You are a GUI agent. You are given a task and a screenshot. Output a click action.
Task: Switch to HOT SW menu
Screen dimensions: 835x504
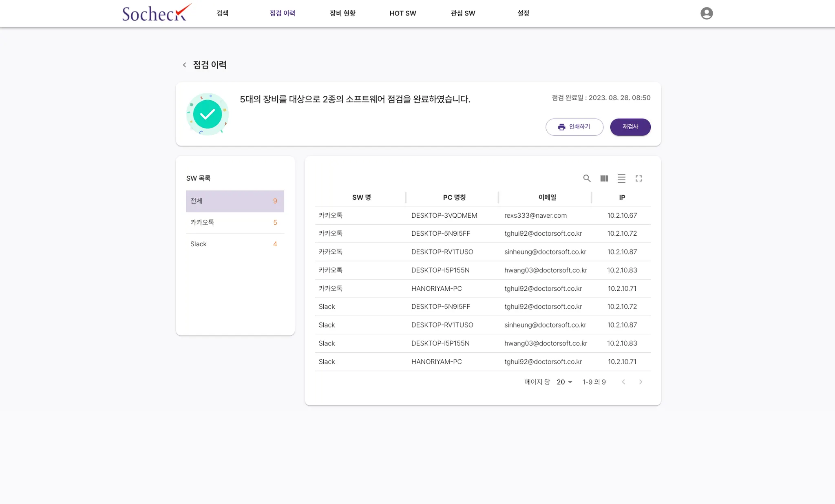(403, 13)
